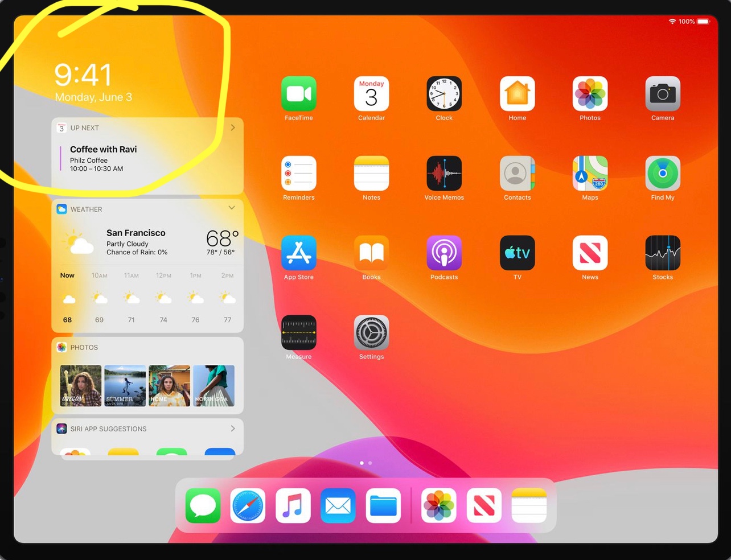Start the Camera app
The image size is (731, 560).
click(x=663, y=94)
